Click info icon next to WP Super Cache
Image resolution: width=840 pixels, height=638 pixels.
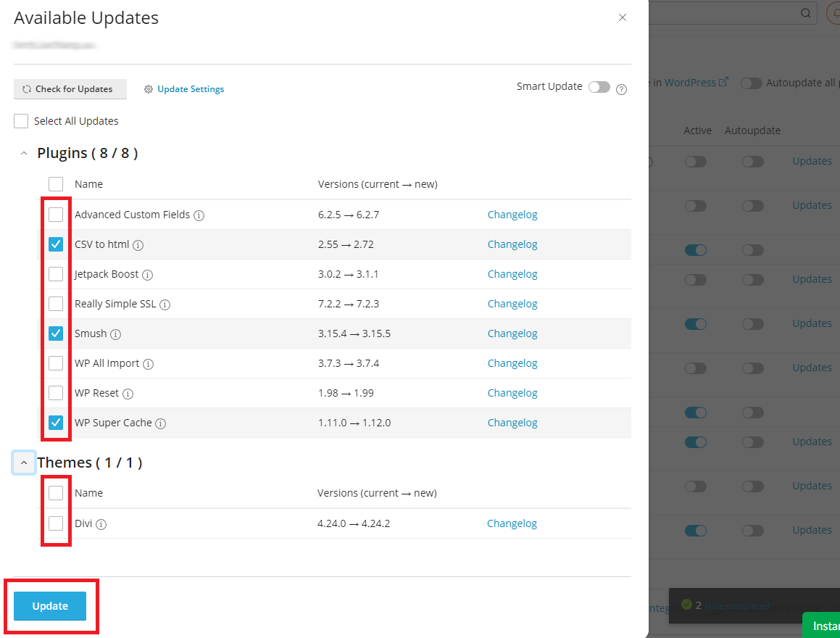161,423
